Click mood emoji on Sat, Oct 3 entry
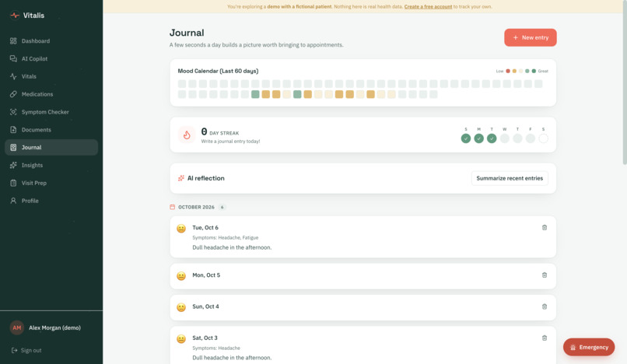The width and height of the screenshot is (627, 364). tap(181, 339)
